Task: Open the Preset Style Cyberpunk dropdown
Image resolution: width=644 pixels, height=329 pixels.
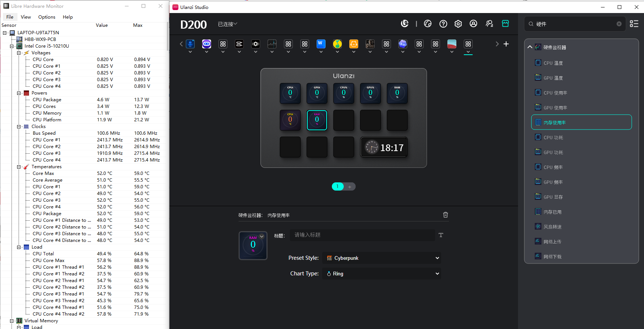Action: [382, 258]
